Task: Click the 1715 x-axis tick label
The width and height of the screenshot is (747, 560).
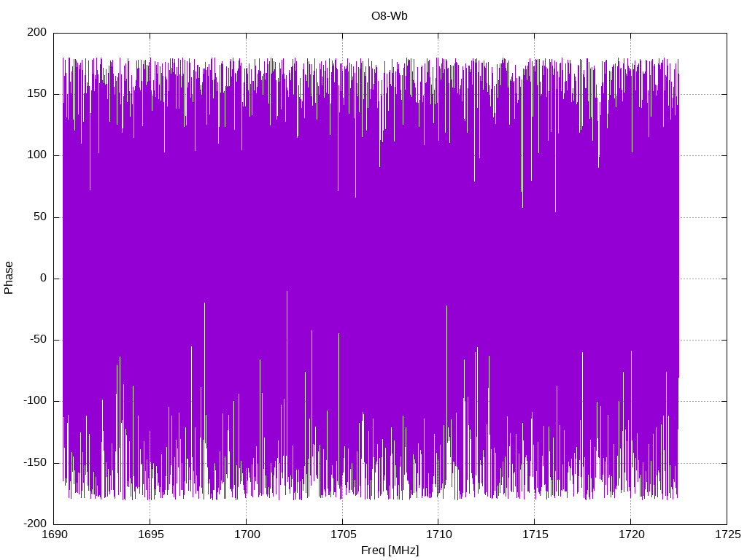Action: pos(535,534)
